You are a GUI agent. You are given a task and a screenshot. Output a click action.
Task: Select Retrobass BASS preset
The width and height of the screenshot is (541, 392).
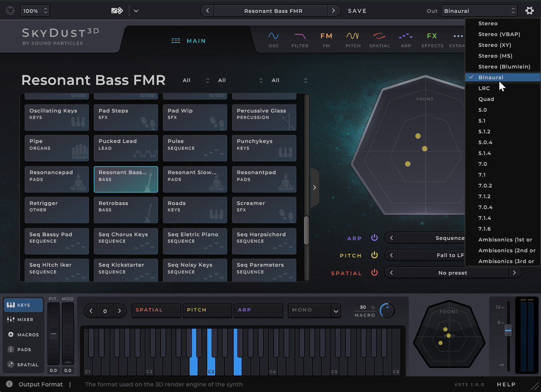[126, 210]
